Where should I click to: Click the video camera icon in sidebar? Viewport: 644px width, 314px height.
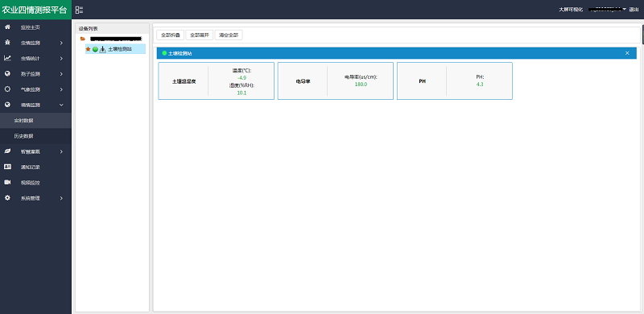[x=7, y=183]
